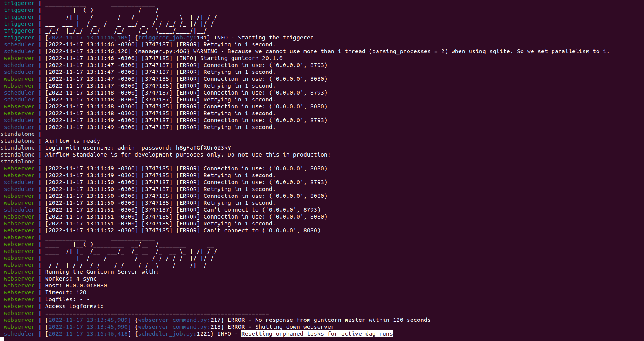
Task: Click the 13:11:47 'Connection in use' 8080 line
Action: pos(186,79)
